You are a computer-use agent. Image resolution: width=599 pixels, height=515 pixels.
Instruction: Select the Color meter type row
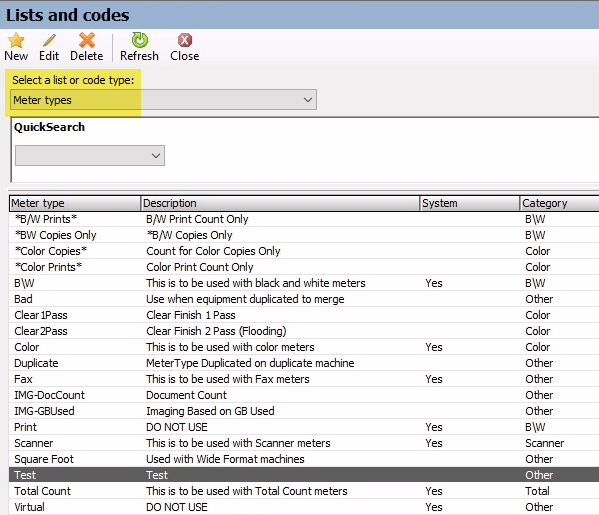[x=304, y=347]
